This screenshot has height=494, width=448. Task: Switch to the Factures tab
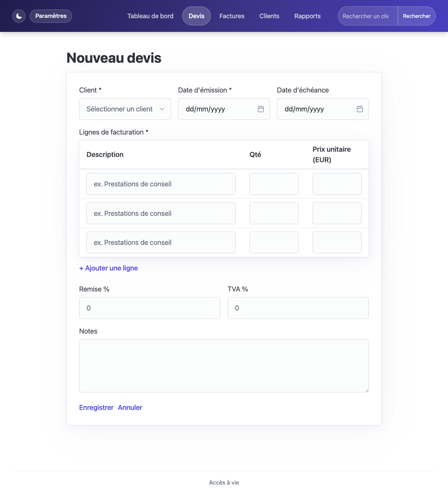click(x=232, y=16)
